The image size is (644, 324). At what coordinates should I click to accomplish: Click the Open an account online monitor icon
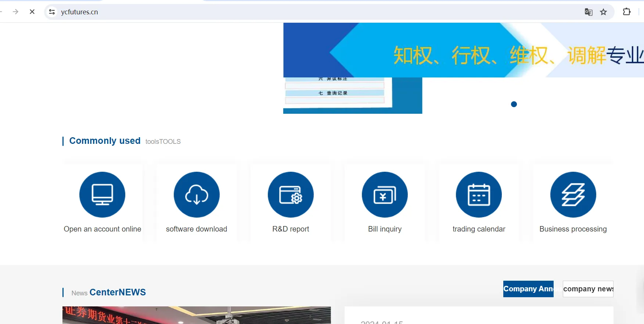point(102,194)
